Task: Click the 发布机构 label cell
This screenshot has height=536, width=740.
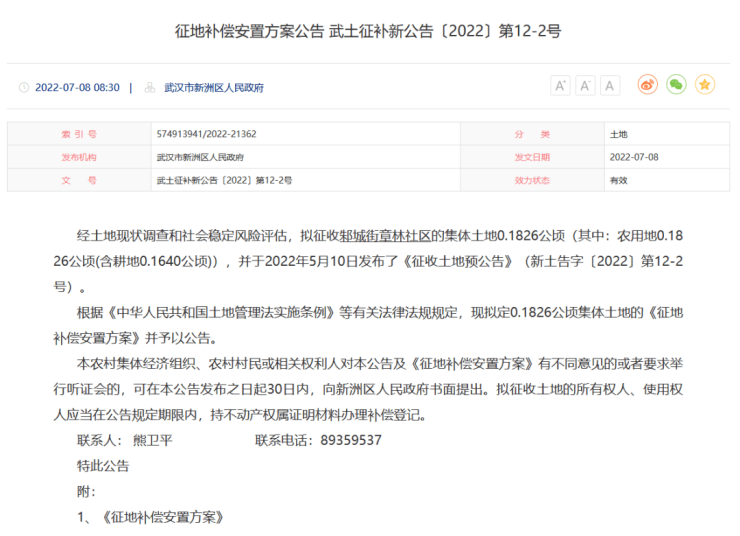Action: (x=79, y=157)
